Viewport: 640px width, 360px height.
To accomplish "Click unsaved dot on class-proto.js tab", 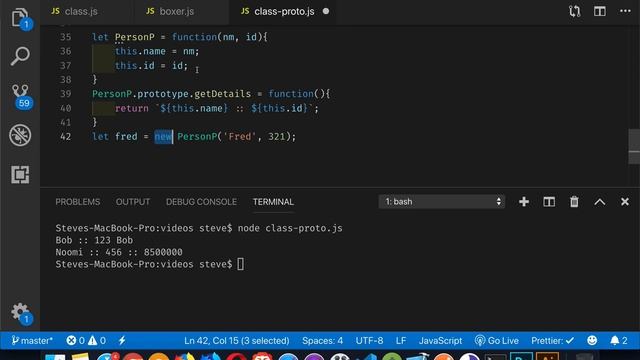I will click(x=326, y=11).
